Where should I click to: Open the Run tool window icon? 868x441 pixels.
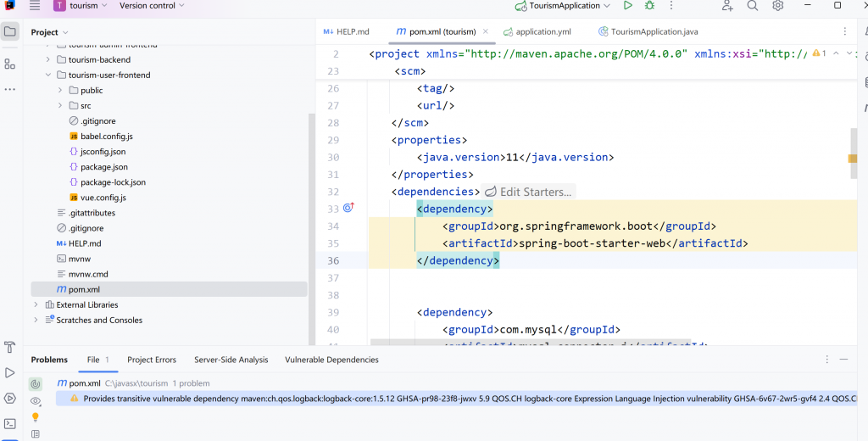10,373
